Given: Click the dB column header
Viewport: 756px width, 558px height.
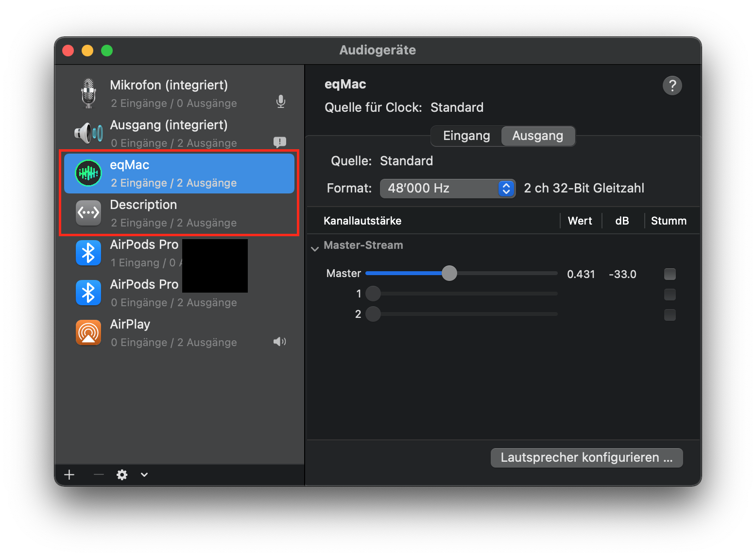Looking at the screenshot, I should [x=622, y=221].
